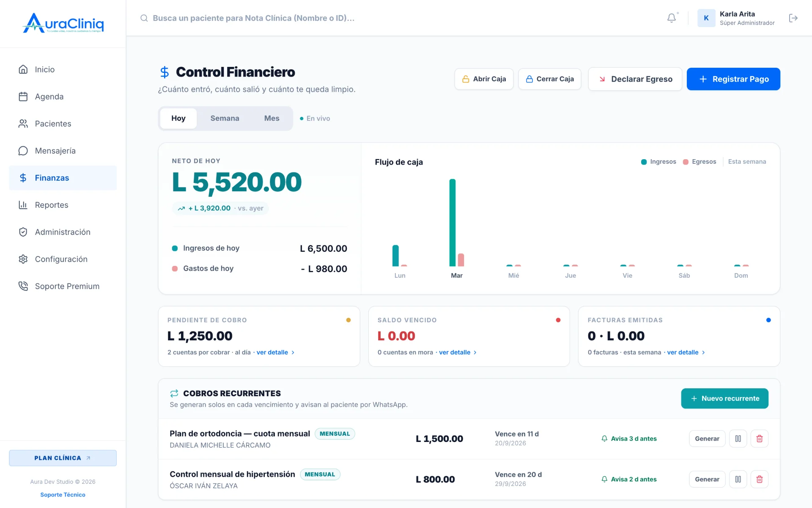Click the logout icon next to Karla Arita
812x508 pixels.
pyautogui.click(x=793, y=18)
